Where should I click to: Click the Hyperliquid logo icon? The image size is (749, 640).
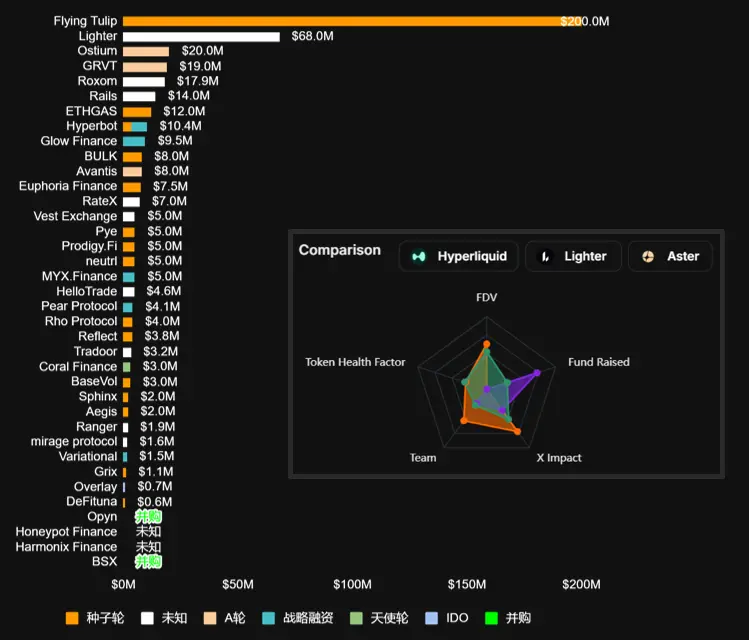[419, 256]
